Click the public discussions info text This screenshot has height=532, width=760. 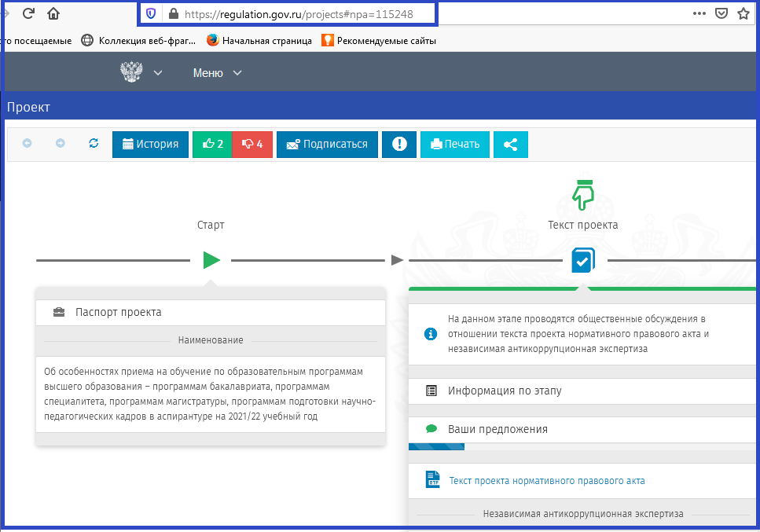(x=578, y=334)
